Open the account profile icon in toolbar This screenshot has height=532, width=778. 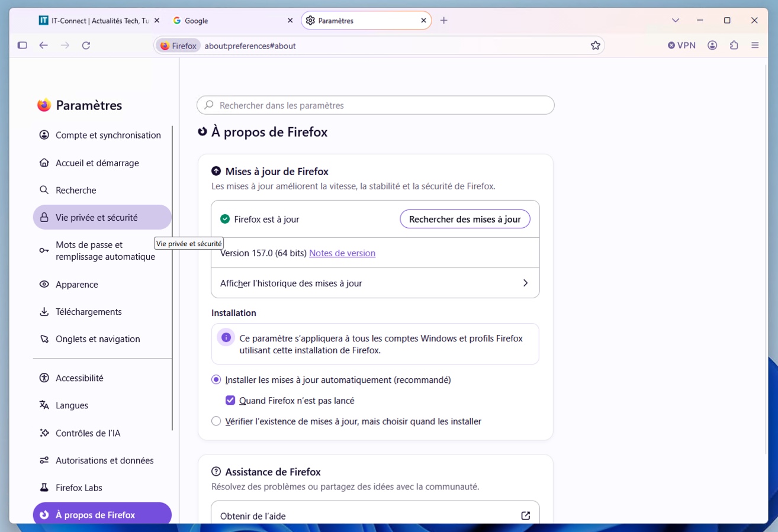tap(712, 46)
